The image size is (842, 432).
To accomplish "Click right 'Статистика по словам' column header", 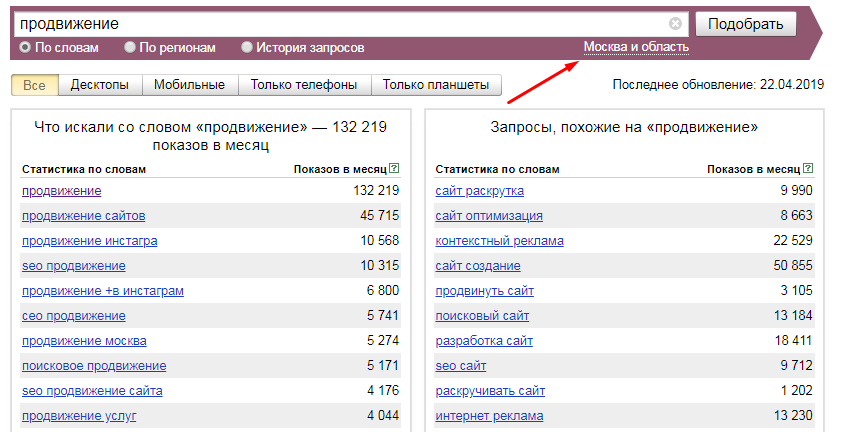I will tap(497, 169).
